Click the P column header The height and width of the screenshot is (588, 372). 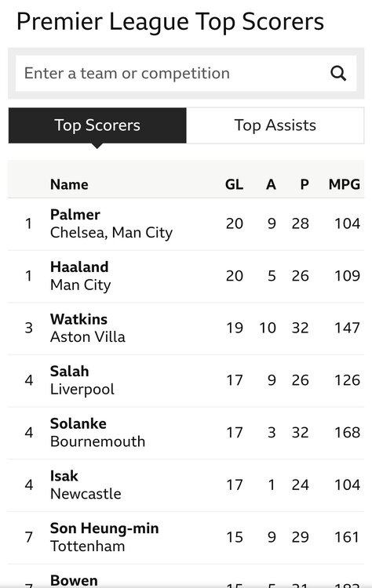305,184
